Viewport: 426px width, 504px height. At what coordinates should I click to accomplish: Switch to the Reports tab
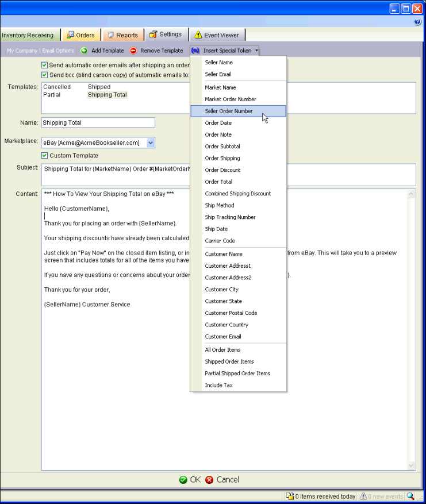(x=123, y=35)
